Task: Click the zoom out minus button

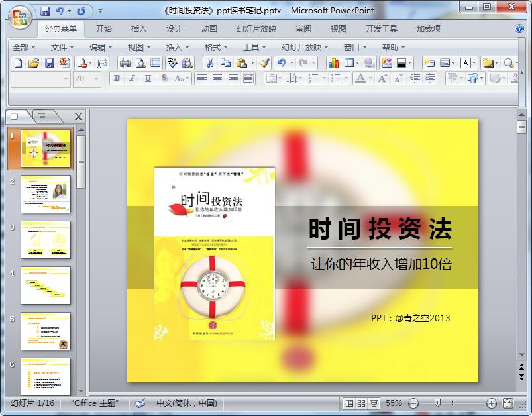Action: pyautogui.click(x=413, y=403)
